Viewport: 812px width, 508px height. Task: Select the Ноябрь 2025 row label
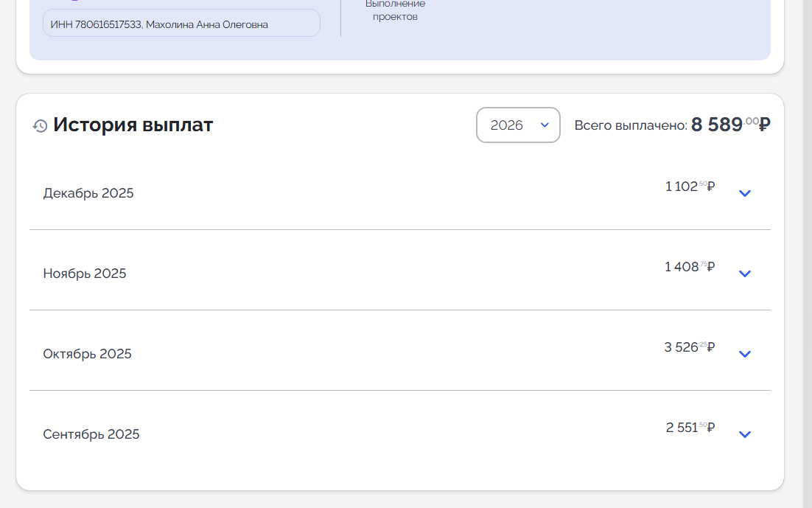[85, 274]
